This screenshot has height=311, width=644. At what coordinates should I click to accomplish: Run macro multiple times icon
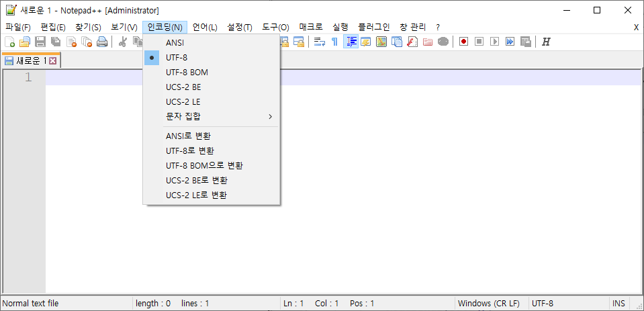[510, 42]
